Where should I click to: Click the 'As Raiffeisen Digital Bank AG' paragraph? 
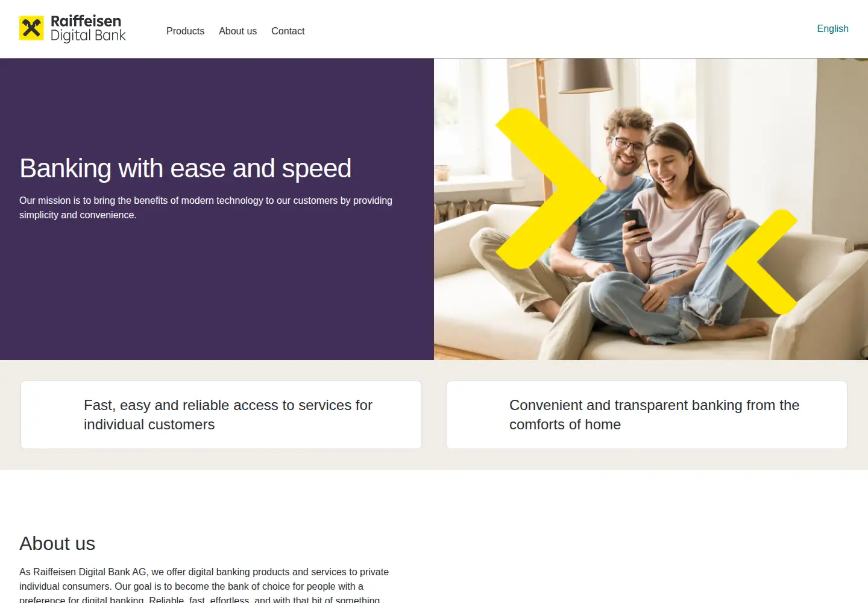tap(204, 586)
